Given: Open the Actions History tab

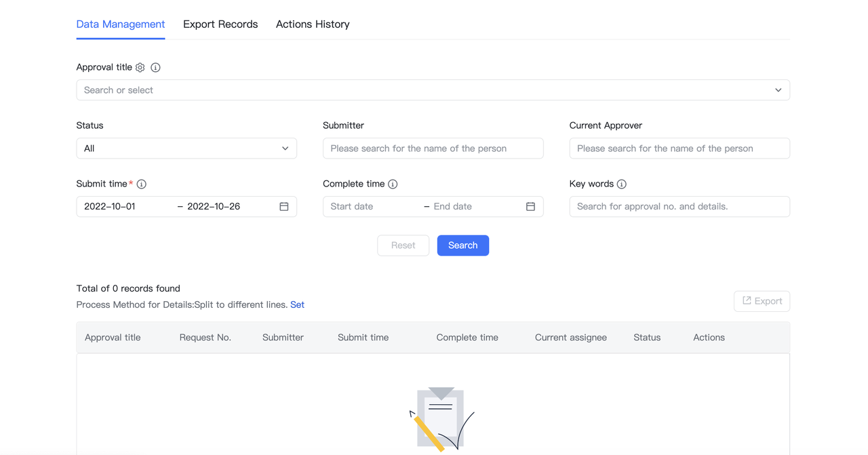Looking at the screenshot, I should tap(313, 24).
